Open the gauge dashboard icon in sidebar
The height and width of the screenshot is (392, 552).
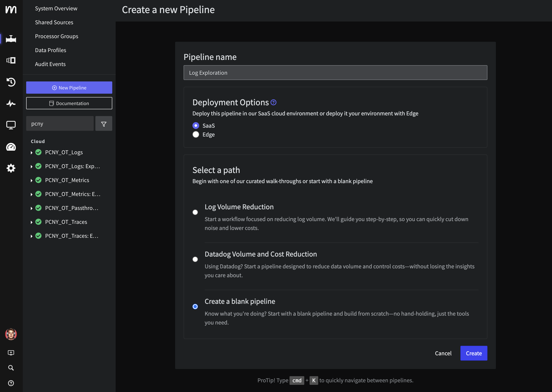11,147
